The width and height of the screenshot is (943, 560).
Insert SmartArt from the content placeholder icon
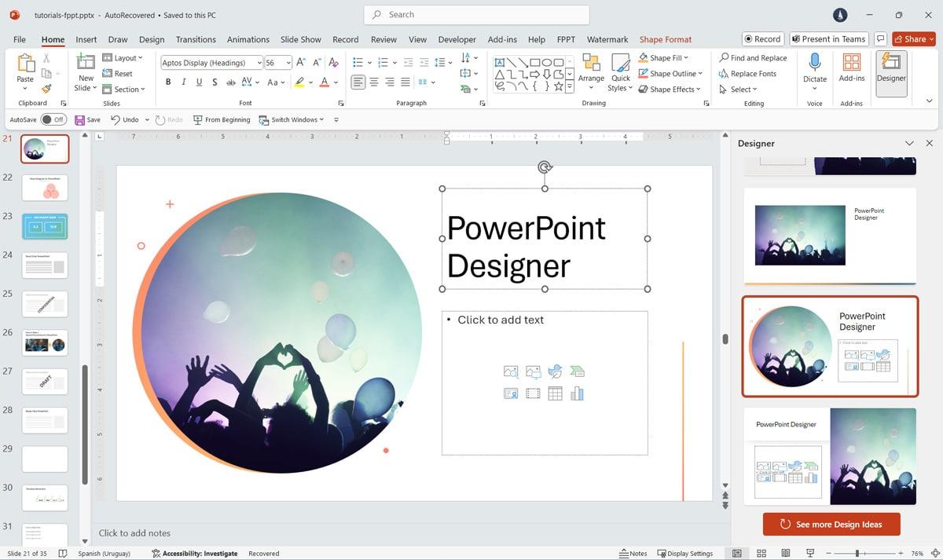point(577,371)
